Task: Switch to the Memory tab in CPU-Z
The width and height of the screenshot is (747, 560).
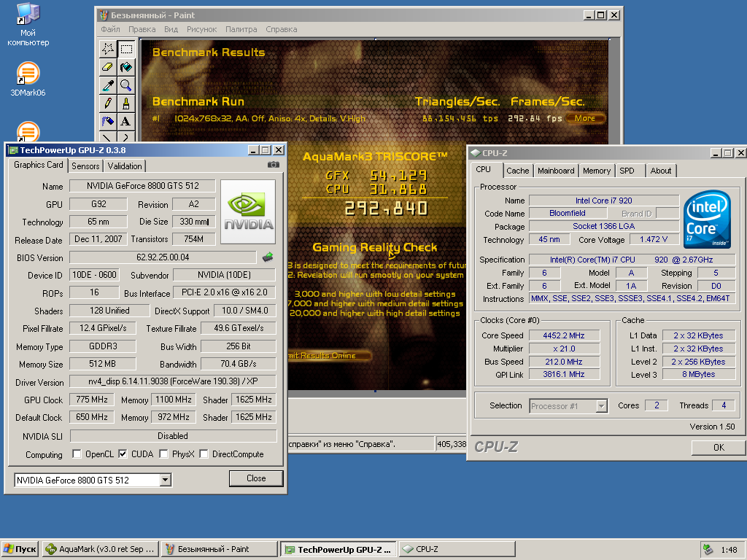Action: click(x=597, y=171)
